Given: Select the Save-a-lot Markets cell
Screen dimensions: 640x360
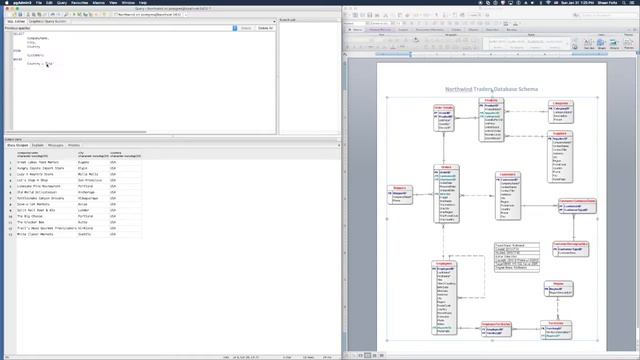Looking at the screenshot, I should [x=46, y=204].
